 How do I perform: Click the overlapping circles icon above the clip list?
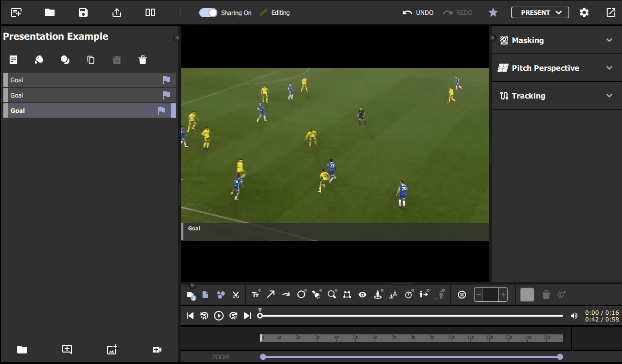pyautogui.click(x=65, y=60)
